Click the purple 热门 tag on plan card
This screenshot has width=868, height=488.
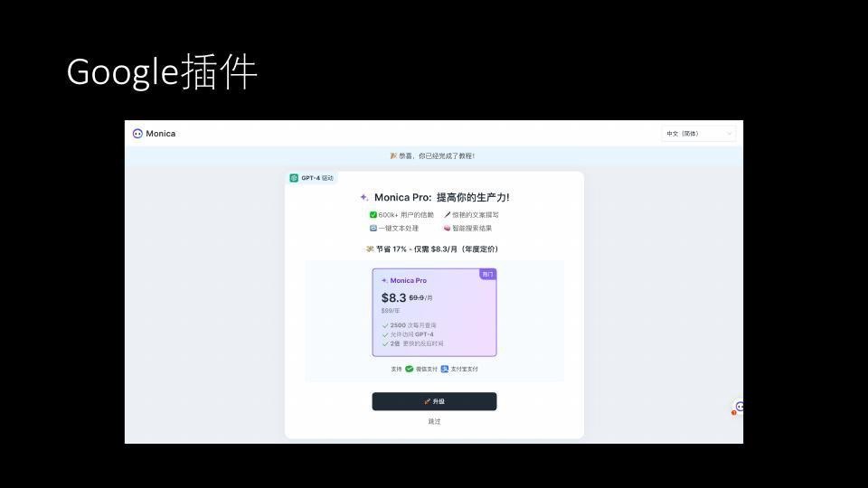pyautogui.click(x=487, y=274)
